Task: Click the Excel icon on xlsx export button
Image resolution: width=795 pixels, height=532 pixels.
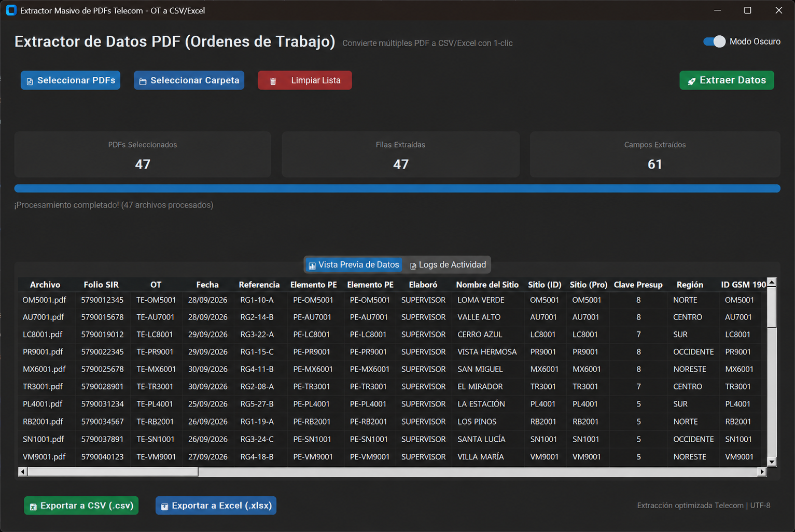Action: 164,507
